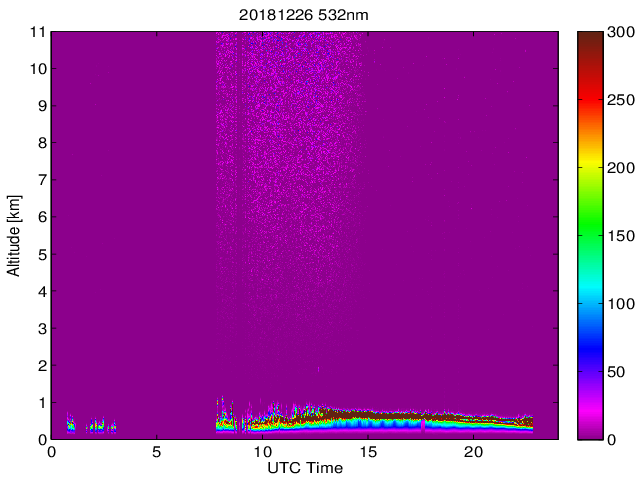This screenshot has width=640, height=480.
Task: Click y-axis tick label '6'
Action: click(42, 217)
